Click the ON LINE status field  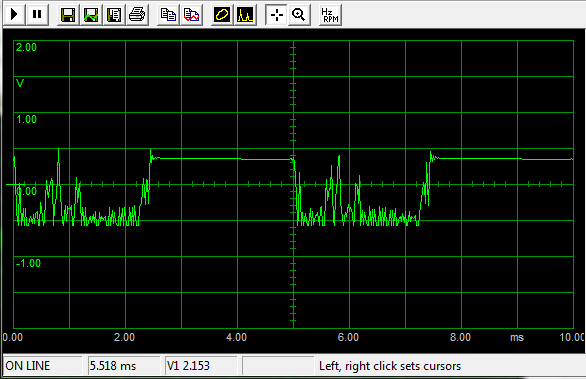pos(43,366)
